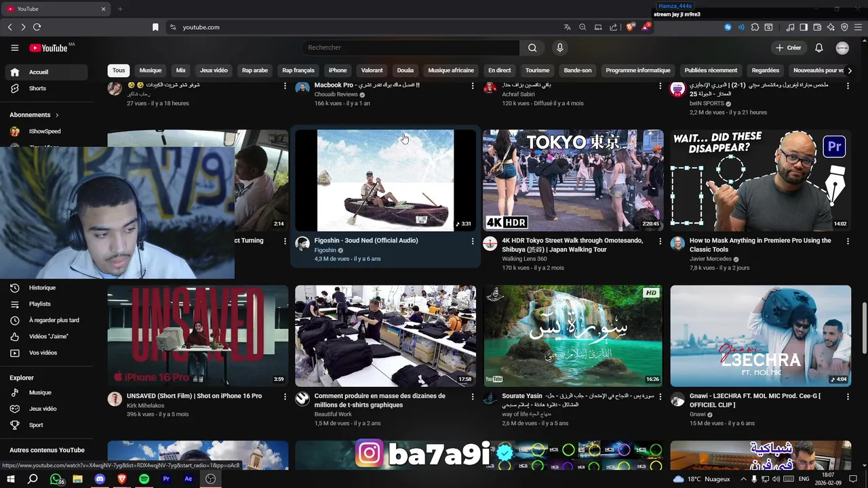The width and height of the screenshot is (868, 488).
Task: Open the Brave media music note control
Action: [x=790, y=27]
